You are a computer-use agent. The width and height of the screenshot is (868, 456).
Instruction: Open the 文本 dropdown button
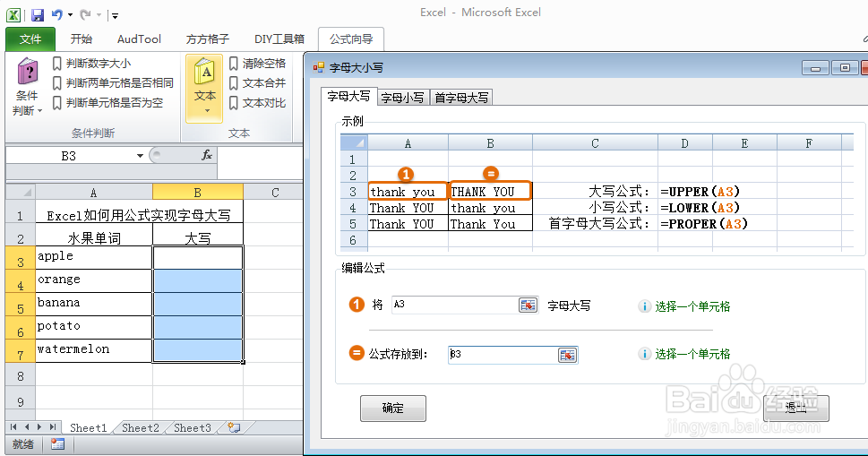(x=204, y=88)
